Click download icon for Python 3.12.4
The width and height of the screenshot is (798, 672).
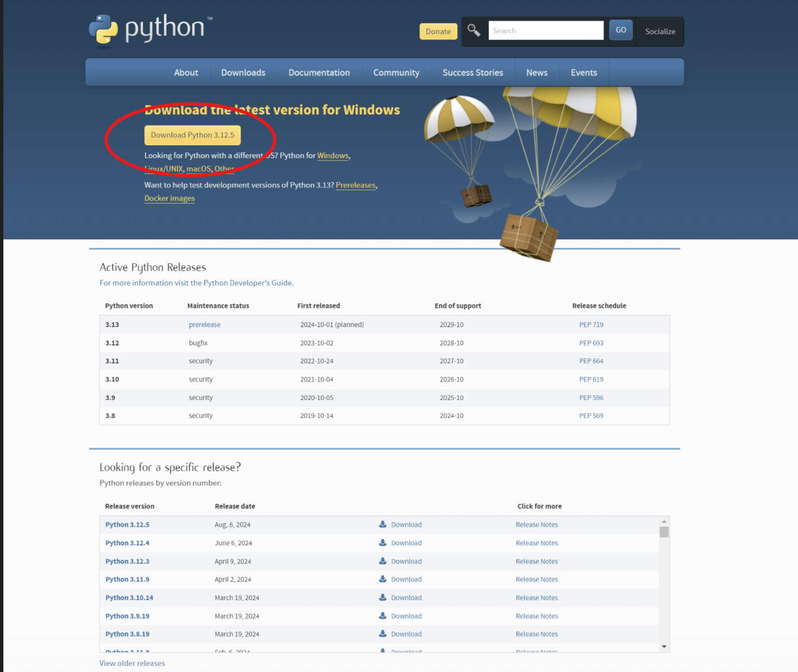(x=382, y=543)
